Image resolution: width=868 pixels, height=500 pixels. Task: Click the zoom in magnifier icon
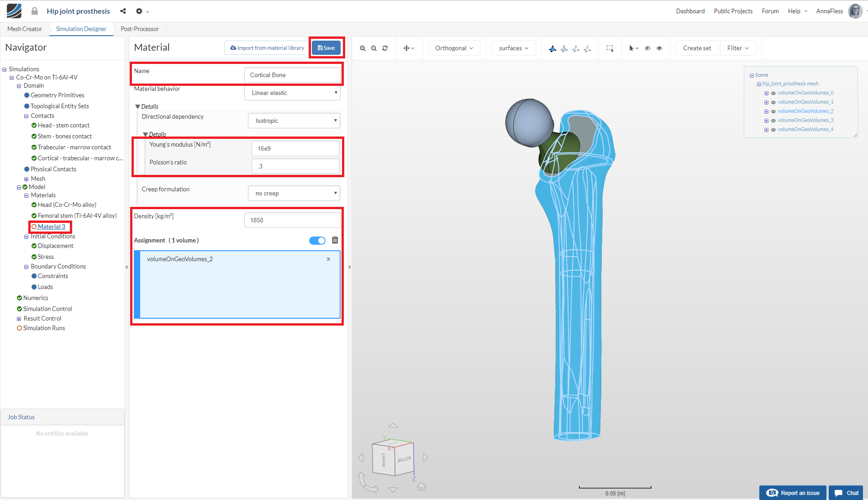[363, 48]
